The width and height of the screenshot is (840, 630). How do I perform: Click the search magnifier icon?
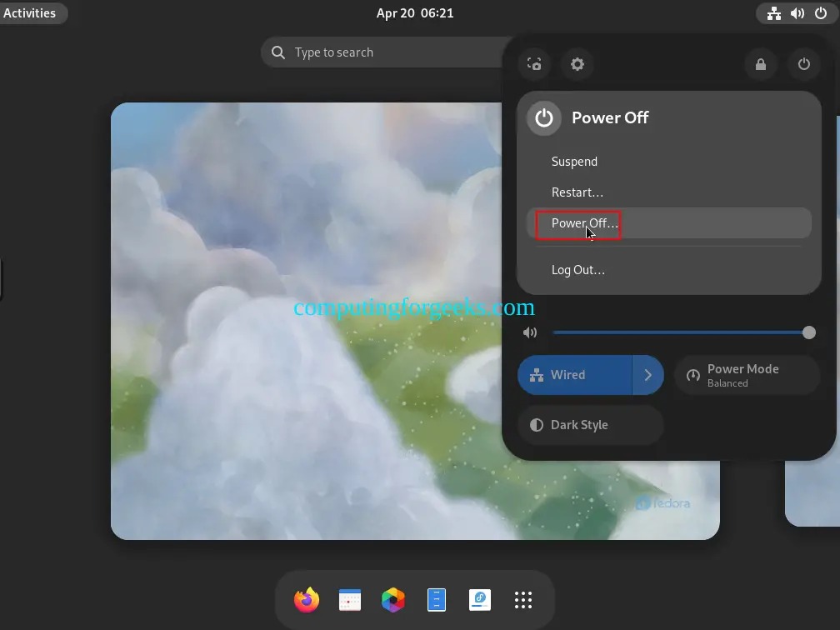[278, 52]
